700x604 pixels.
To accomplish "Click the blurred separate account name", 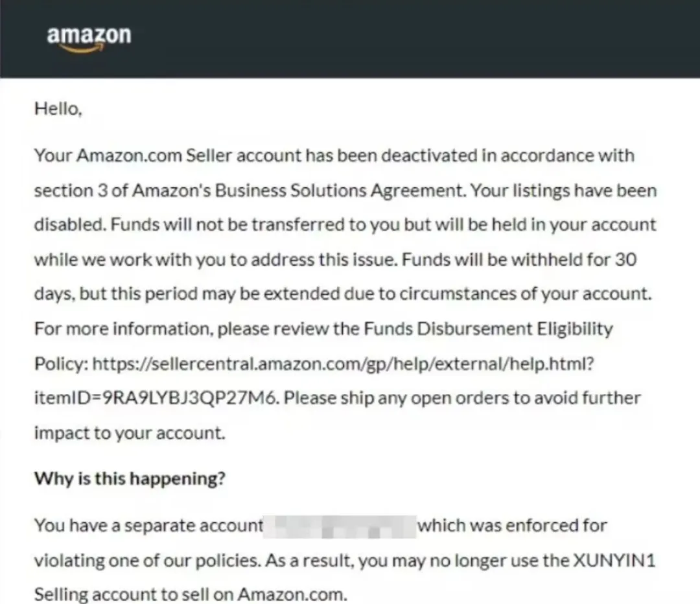I will 340,527.
